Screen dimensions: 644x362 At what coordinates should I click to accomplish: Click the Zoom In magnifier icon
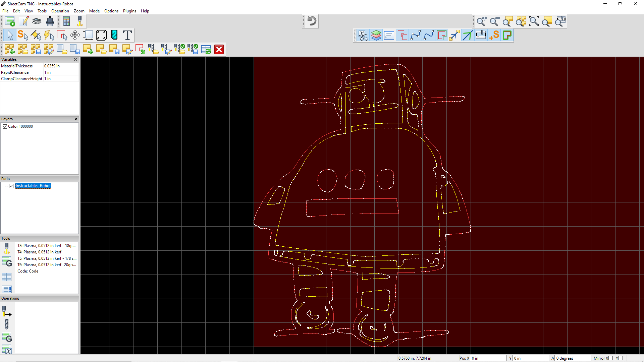coord(481,21)
